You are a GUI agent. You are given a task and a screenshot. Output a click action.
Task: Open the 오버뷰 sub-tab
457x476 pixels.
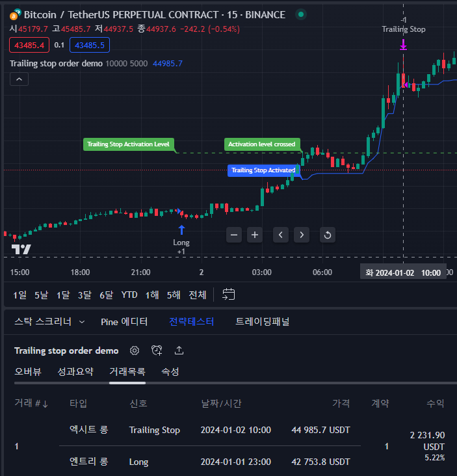click(x=28, y=371)
